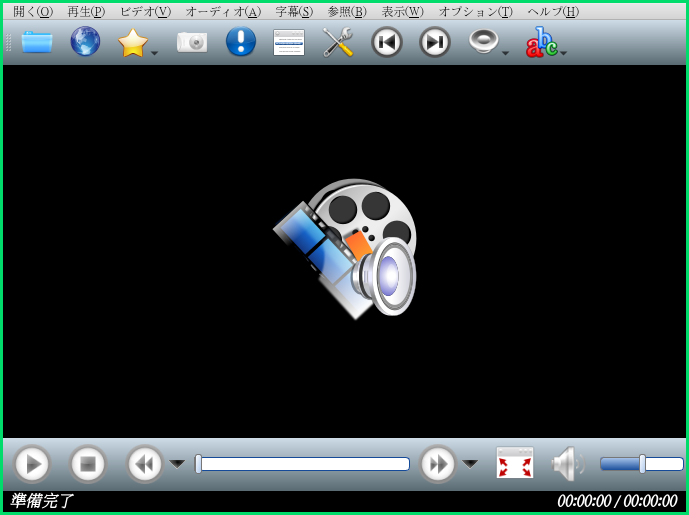Click the SMPlayer logo in the video area
Image resolution: width=689 pixels, height=515 pixels.
(344, 249)
